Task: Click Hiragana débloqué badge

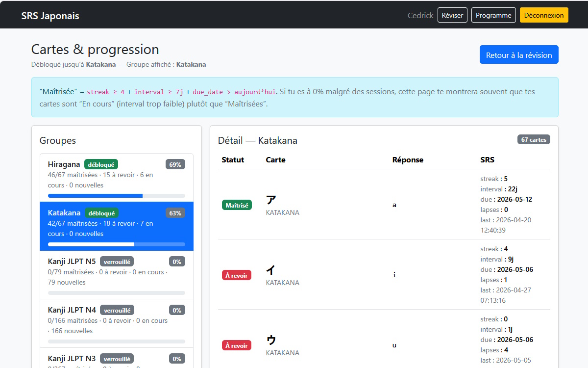Action: pos(101,164)
